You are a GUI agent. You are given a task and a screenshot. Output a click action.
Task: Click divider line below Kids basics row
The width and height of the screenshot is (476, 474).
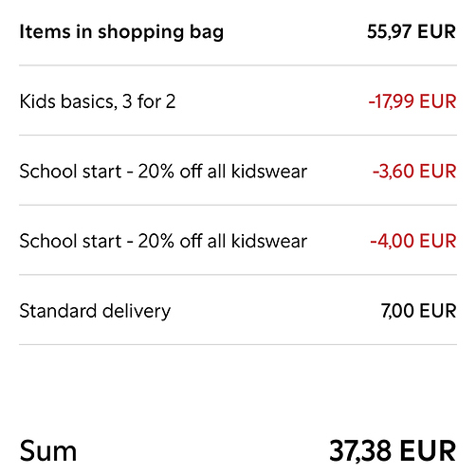click(238, 136)
